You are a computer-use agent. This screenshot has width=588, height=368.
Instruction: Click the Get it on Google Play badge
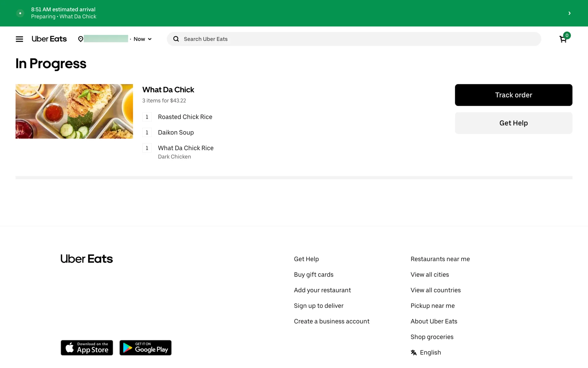click(x=145, y=347)
